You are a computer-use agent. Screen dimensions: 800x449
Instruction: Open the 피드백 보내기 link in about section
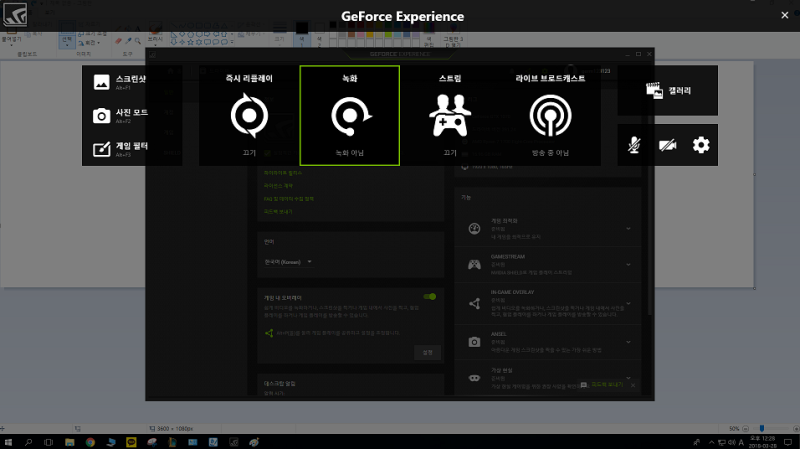tap(278, 211)
